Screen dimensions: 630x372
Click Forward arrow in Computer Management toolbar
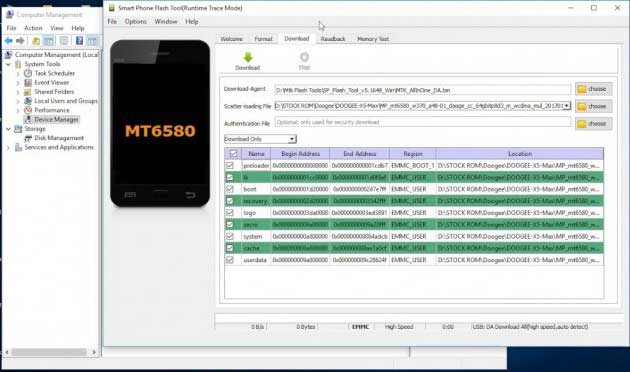pos(20,41)
